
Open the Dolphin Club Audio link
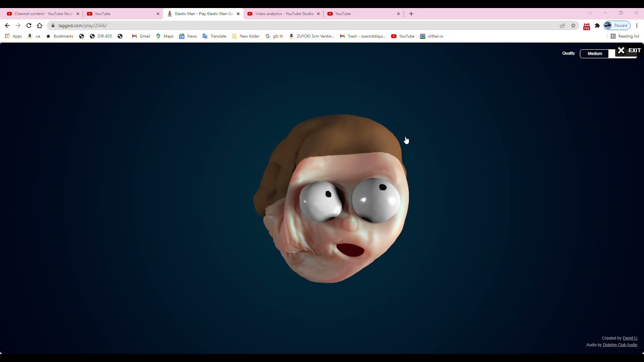point(620,345)
